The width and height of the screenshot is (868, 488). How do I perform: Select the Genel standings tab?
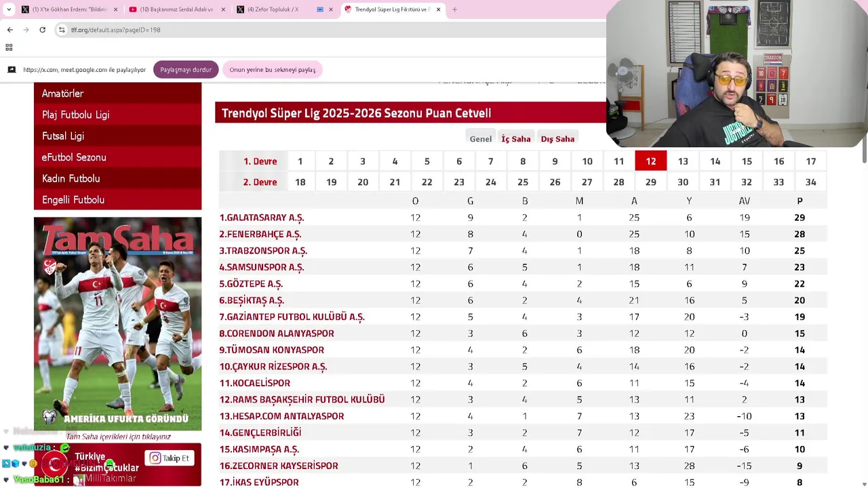tap(480, 138)
